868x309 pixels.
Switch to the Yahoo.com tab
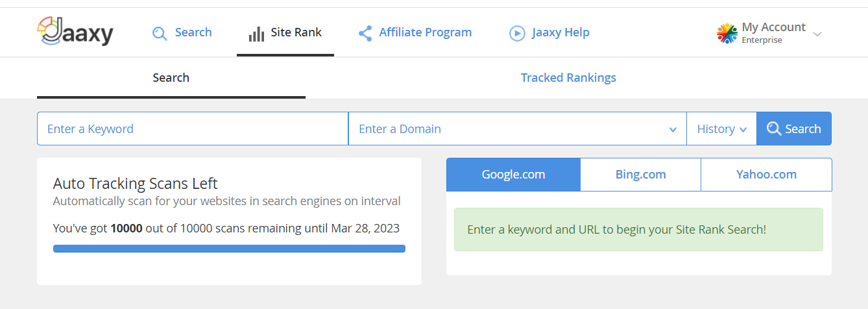point(766,175)
